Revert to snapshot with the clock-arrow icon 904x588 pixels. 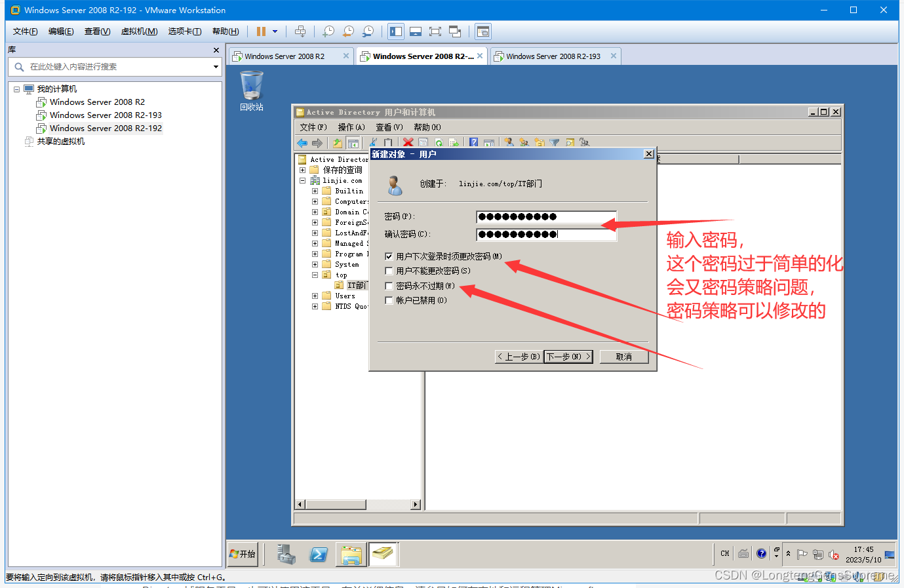(x=348, y=31)
